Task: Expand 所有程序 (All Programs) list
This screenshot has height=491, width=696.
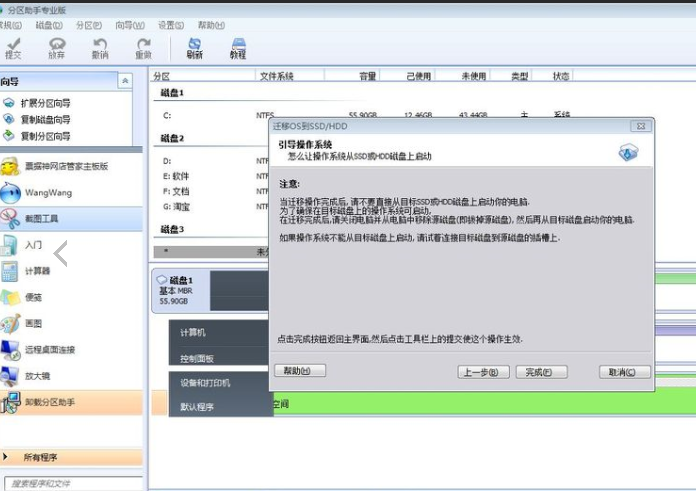Action: pos(40,457)
